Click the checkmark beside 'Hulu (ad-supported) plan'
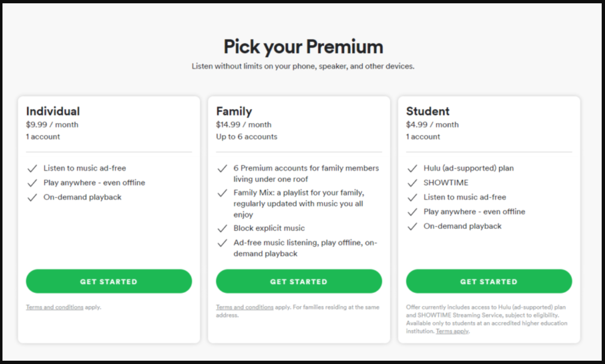 pos(412,168)
